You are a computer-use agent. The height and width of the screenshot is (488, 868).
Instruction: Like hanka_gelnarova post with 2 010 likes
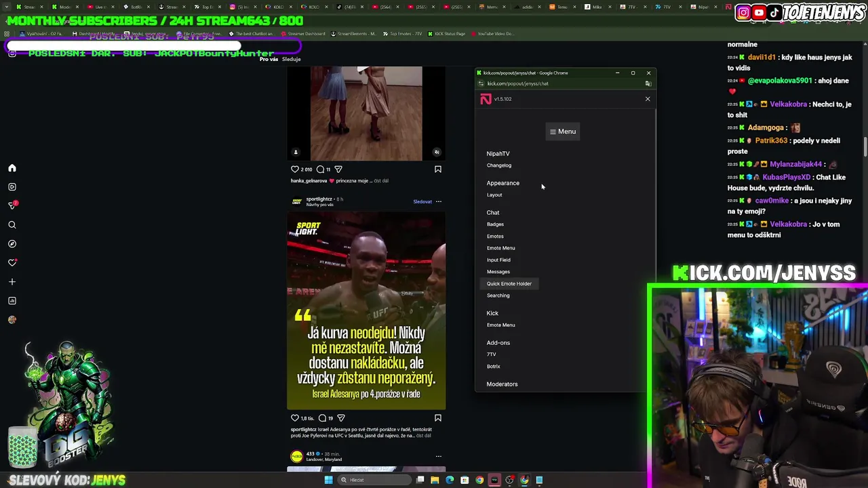point(295,169)
